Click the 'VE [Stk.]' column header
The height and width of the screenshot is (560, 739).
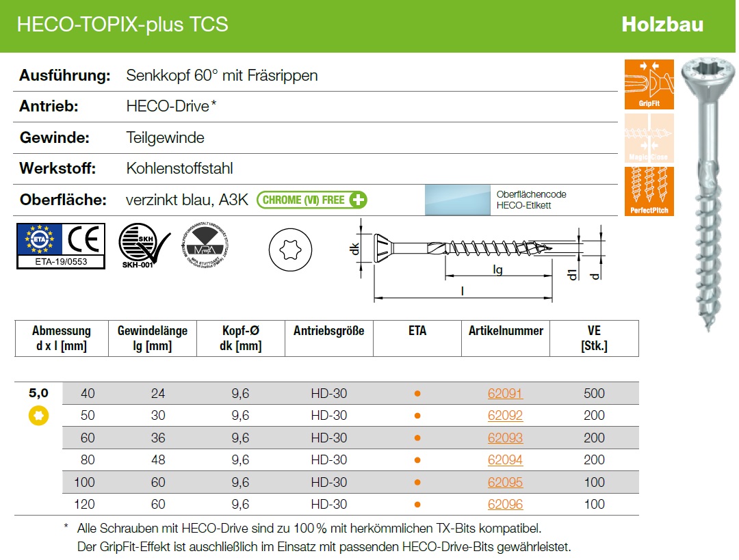tap(594, 338)
